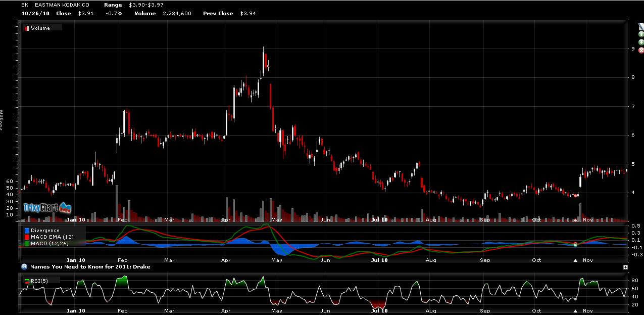This screenshot has height=315, width=644.
Task: Click the RSI(5) legend icon
Action: 27,280
